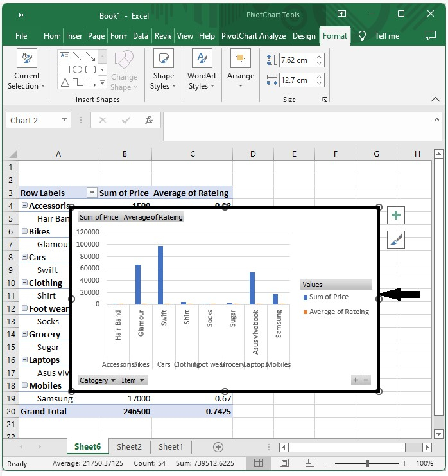The height and width of the screenshot is (476, 448).
Task: Collapse the Laptops group
Action: (x=24, y=360)
